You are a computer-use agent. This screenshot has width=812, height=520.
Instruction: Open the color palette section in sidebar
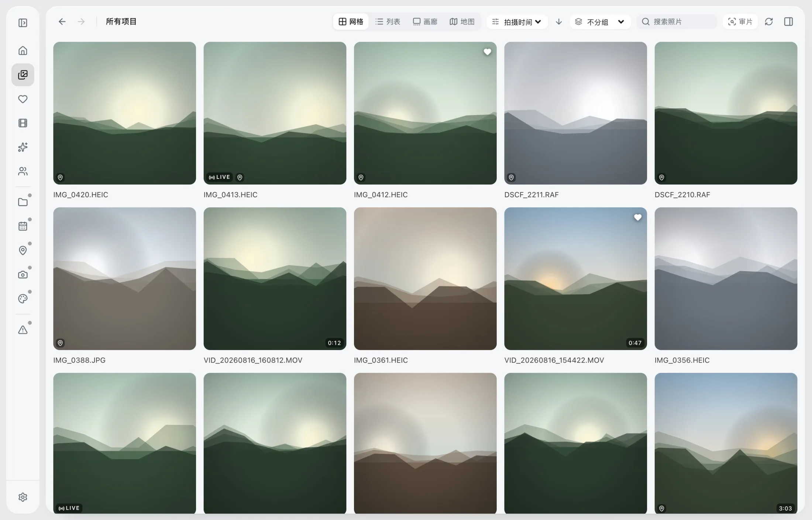pos(23,299)
